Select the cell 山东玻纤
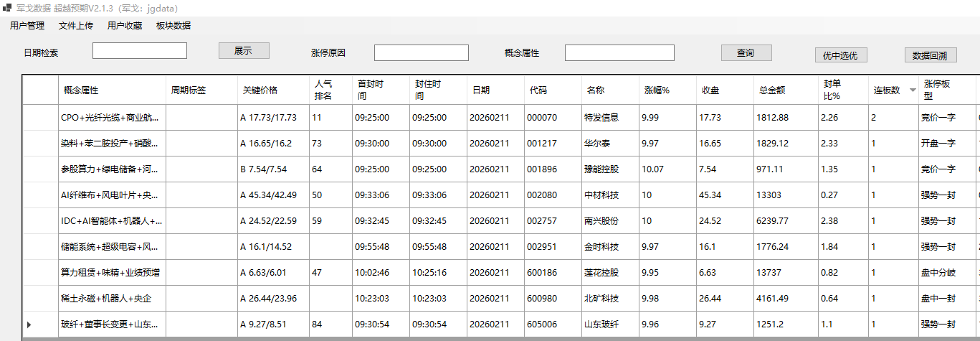Image resolution: width=980 pixels, height=341 pixels. 610,324
